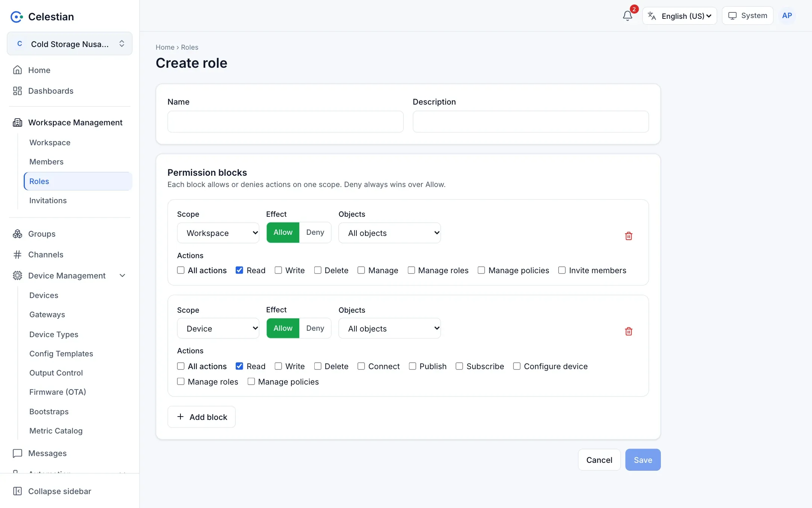Tick the Subscribe checkbox
Screen dimensions: 812x508
click(459, 366)
